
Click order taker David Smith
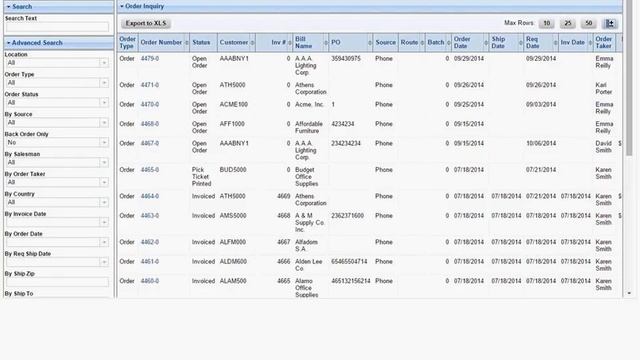(x=603, y=147)
